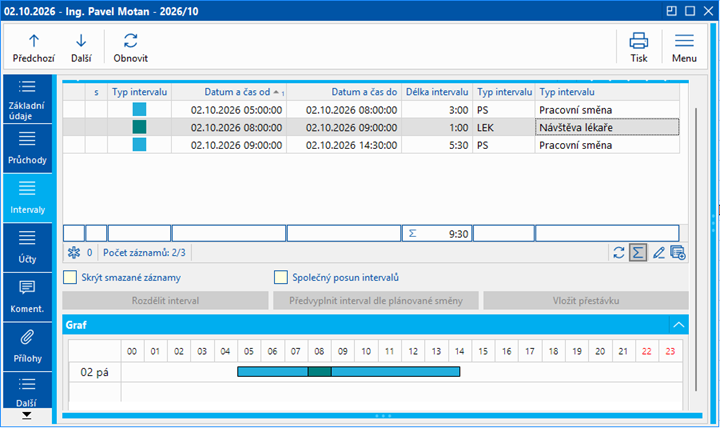The width and height of the screenshot is (720, 428).
Task: Switch to Průchody tab
Action: 27,148
